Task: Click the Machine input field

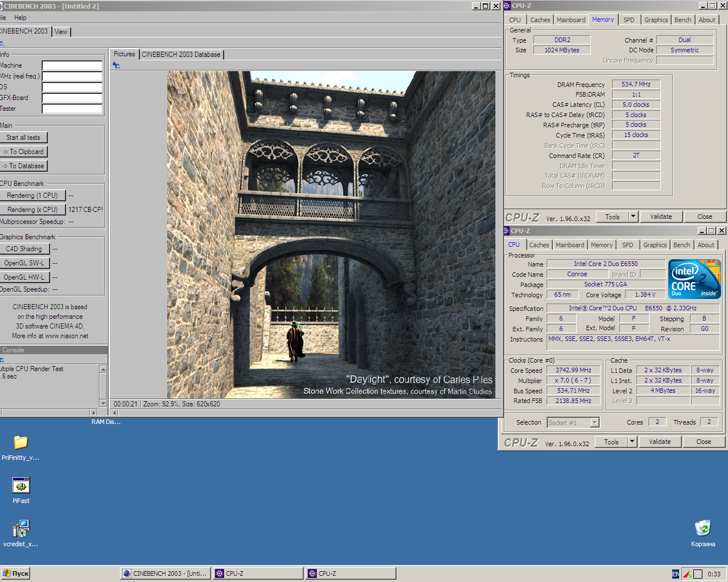Action: tap(72, 65)
